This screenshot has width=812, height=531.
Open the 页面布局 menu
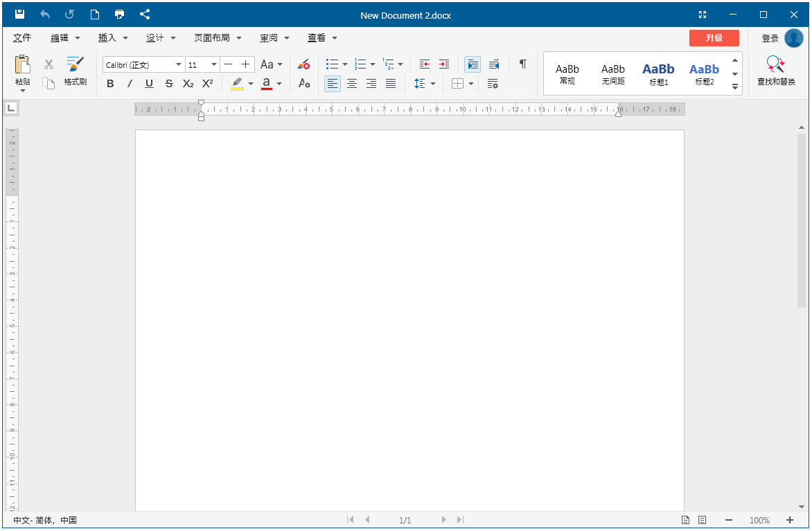218,38
